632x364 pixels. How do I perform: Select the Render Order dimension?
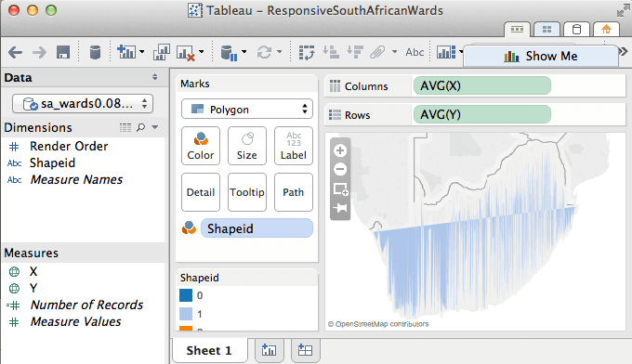click(x=69, y=146)
